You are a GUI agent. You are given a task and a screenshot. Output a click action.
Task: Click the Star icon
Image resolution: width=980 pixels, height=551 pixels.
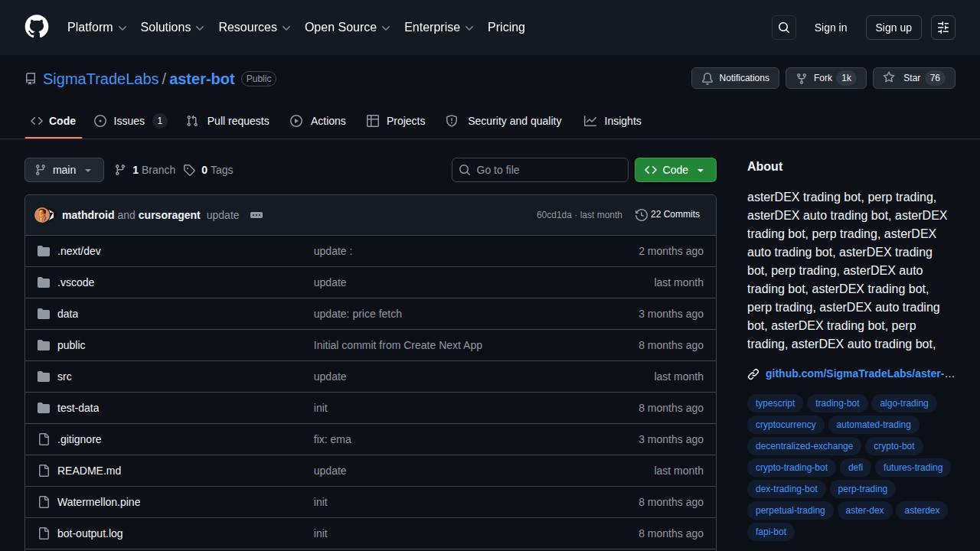(x=889, y=78)
